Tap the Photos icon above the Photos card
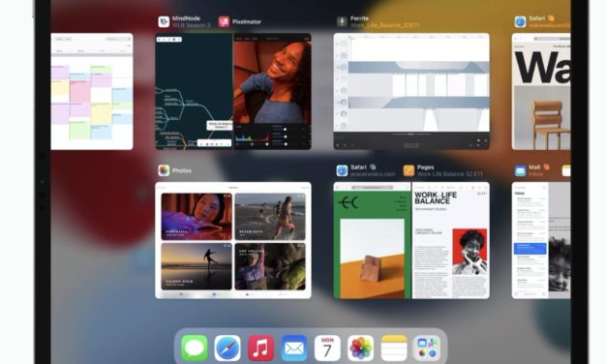607x364 pixels. (x=164, y=170)
